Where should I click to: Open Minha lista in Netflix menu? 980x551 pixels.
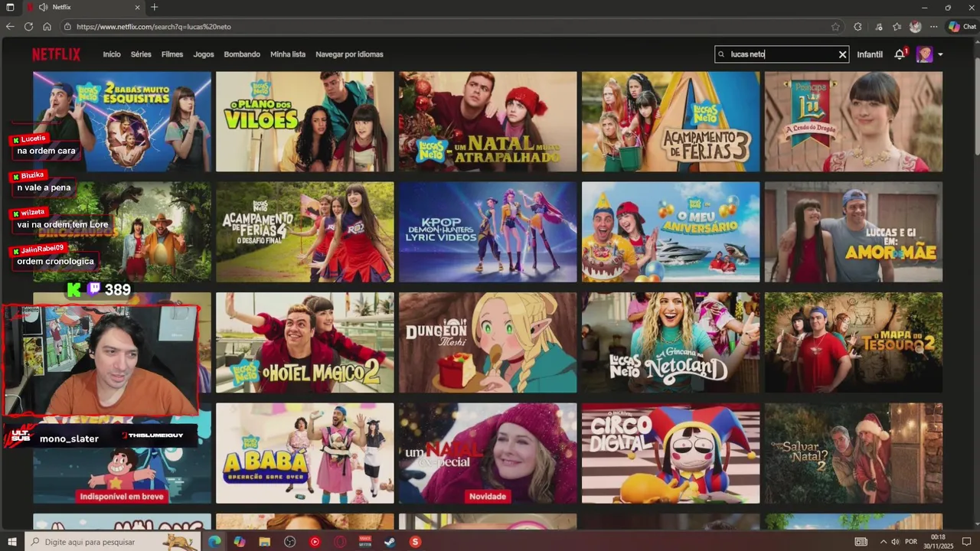pos(288,54)
